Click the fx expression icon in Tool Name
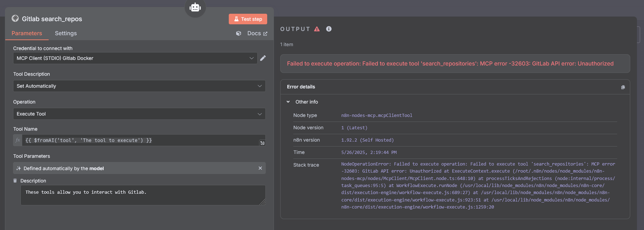The width and height of the screenshot is (644, 230). pos(18,140)
